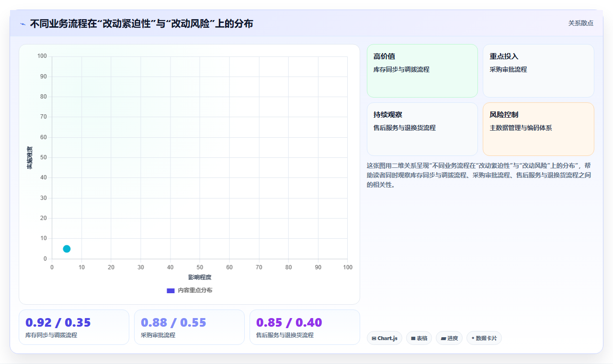613x364 pixels.
Task: Click the description paragraph below the quadrant cards
Action: click(479, 175)
